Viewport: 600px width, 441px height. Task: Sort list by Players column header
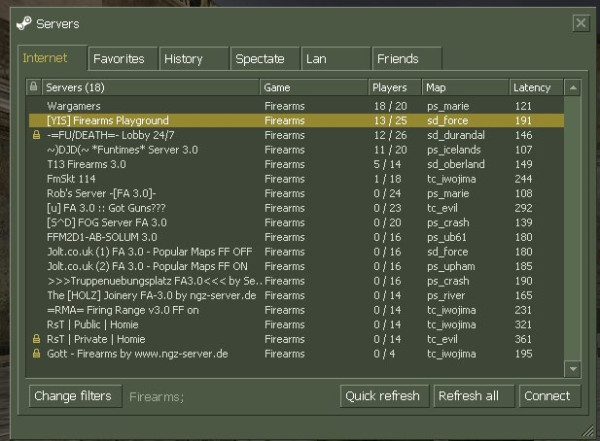point(394,87)
